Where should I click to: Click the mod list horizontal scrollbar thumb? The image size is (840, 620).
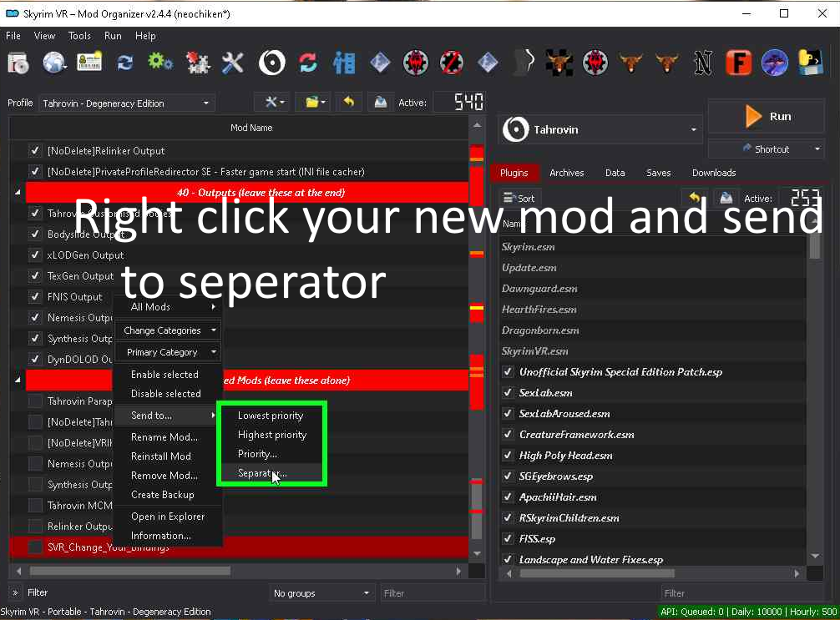tap(130, 572)
